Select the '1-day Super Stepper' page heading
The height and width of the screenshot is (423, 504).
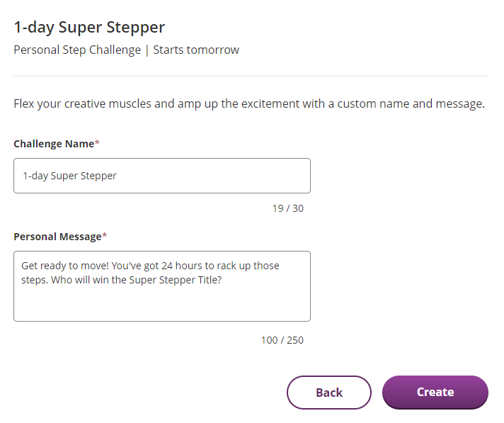tap(89, 28)
